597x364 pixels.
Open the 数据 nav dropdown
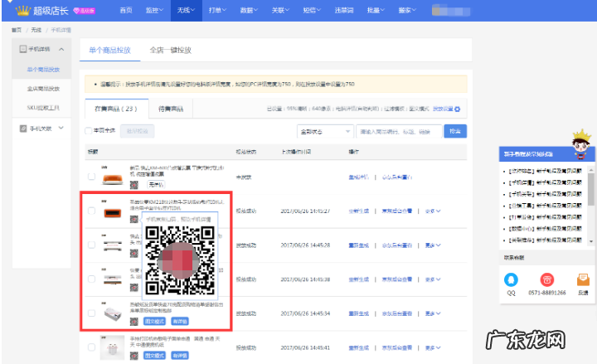tap(249, 10)
